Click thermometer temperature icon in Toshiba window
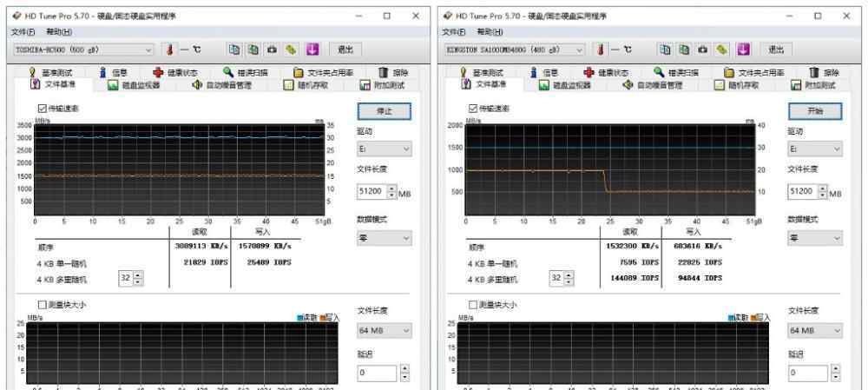The height and width of the screenshot is (390, 868). click(170, 50)
